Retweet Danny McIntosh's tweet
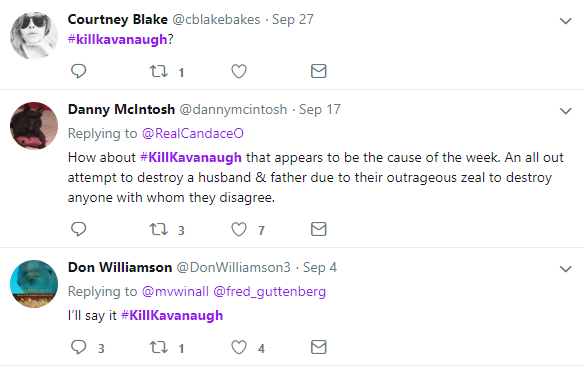Image resolution: width=584 pixels, height=370 pixels. click(x=159, y=229)
